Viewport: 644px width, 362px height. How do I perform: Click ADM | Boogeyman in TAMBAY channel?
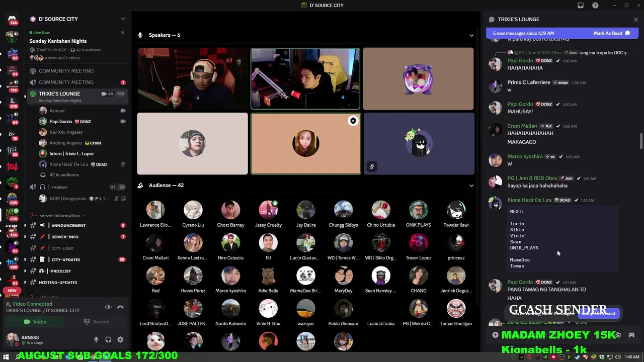pos(68,199)
